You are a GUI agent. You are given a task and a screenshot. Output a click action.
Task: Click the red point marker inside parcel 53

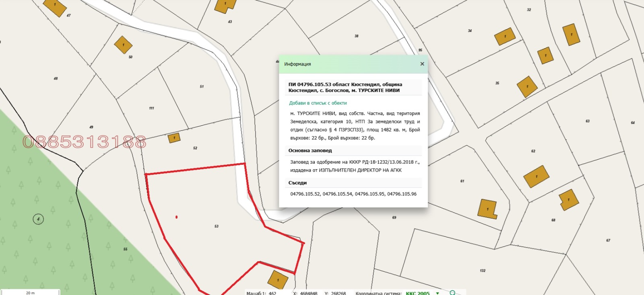coord(177,217)
